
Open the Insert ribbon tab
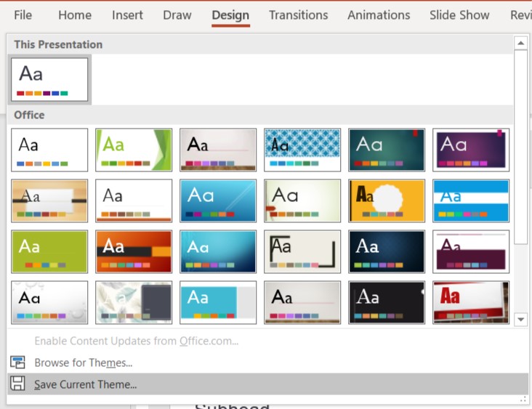coord(127,15)
